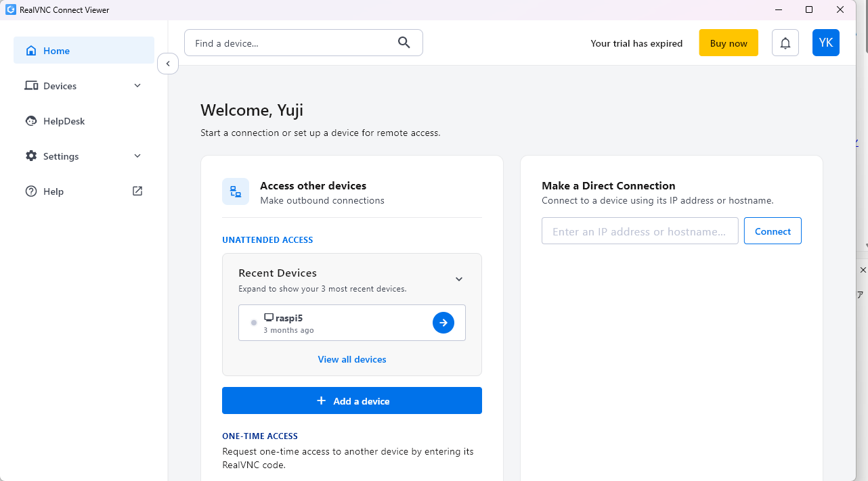
Task: Click the Connect button for direct connection
Action: [773, 231]
